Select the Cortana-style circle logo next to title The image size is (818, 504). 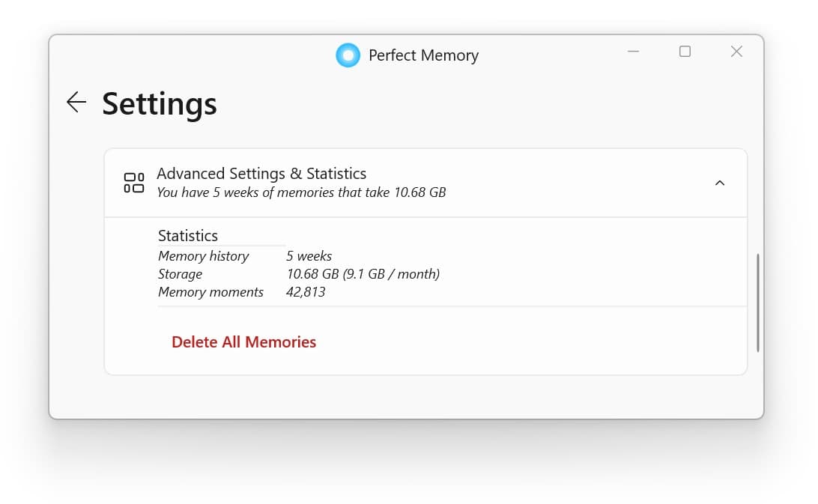[x=348, y=55]
